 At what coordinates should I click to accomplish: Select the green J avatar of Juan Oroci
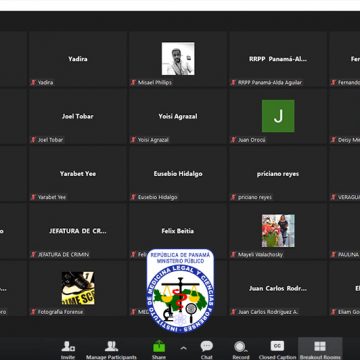pyautogui.click(x=278, y=116)
